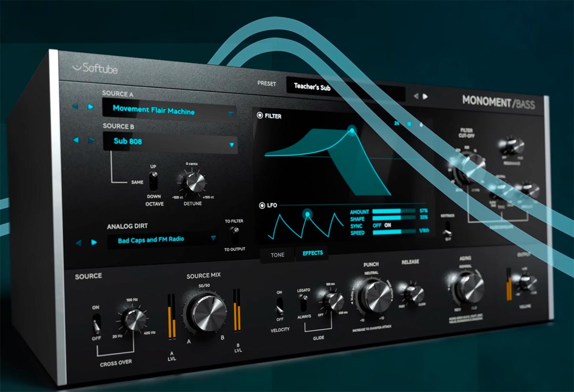
Task: Click the LFO waveform peak handle
Action: tap(308, 215)
